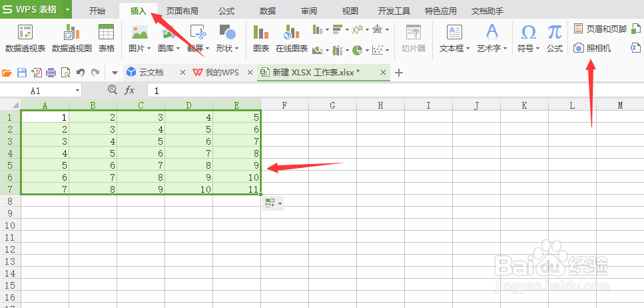Close the 云文档 tab

point(183,73)
